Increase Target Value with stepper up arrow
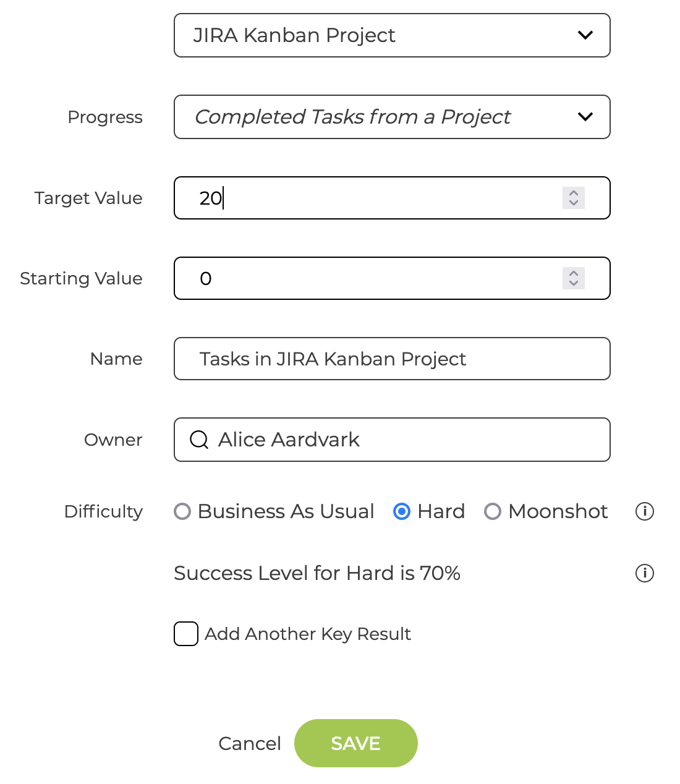 point(574,193)
